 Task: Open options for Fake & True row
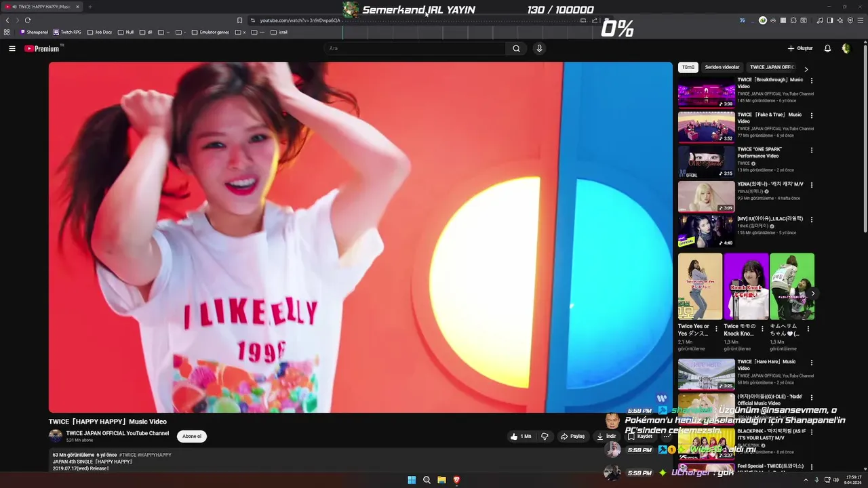[812, 115]
